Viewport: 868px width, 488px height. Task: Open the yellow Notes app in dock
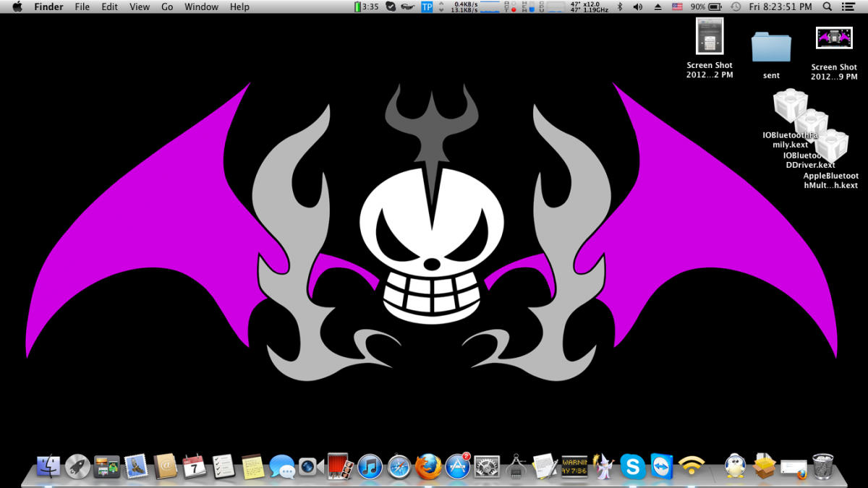[x=252, y=466]
